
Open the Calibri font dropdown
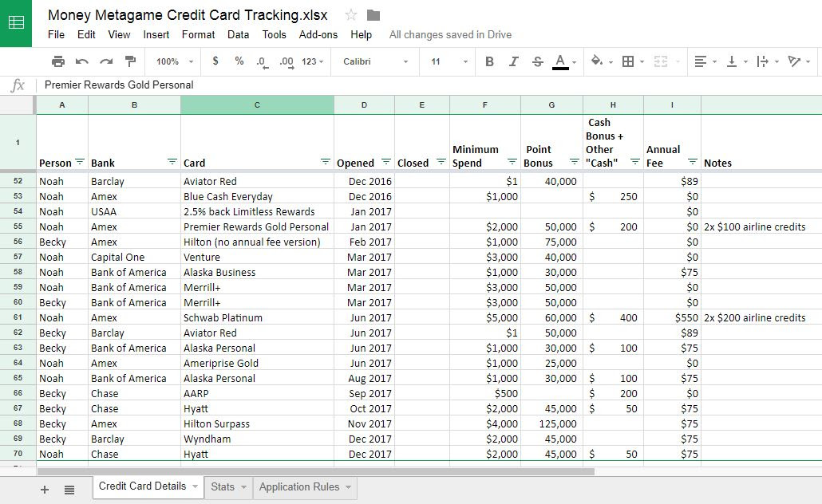pyautogui.click(x=375, y=61)
